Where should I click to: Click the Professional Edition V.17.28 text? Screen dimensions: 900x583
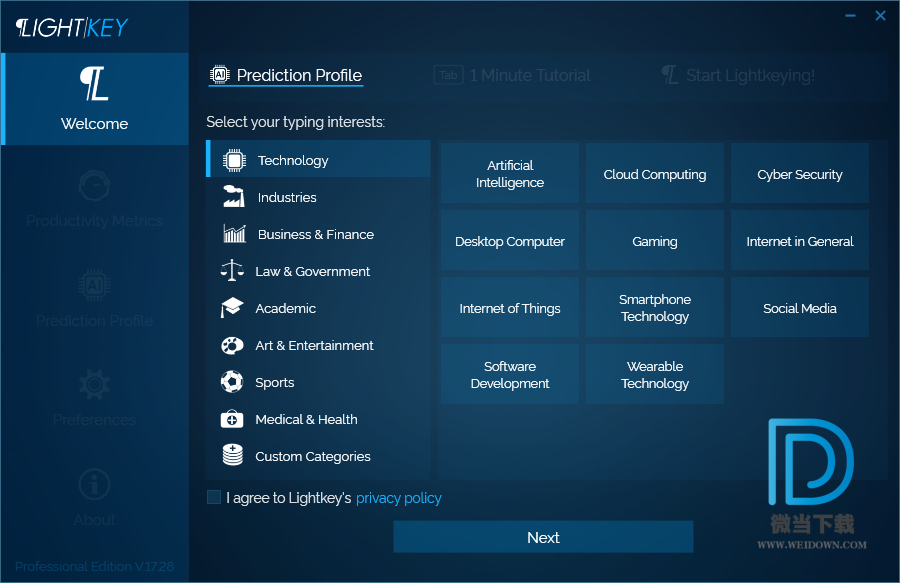(x=94, y=566)
